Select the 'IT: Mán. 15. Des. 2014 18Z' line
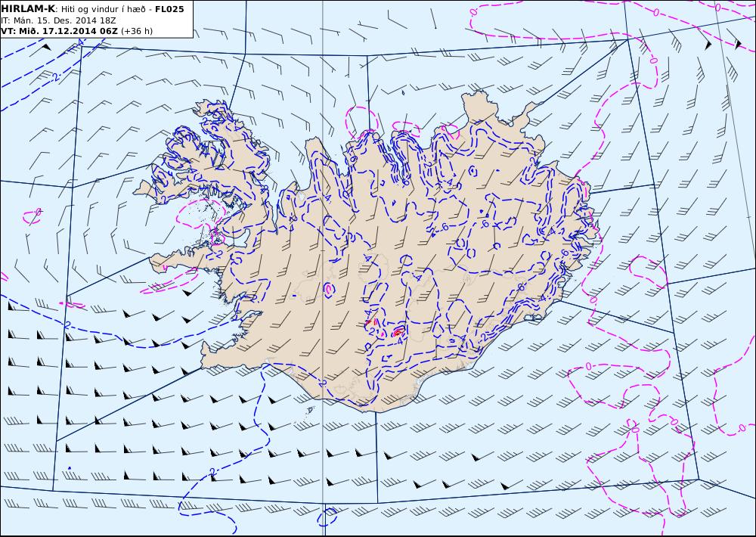Screen dimensions: 756x537 coord(58,20)
